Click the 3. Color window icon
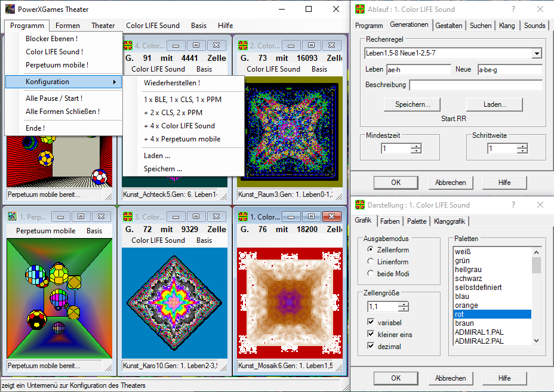The image size is (554, 392). coord(128,217)
